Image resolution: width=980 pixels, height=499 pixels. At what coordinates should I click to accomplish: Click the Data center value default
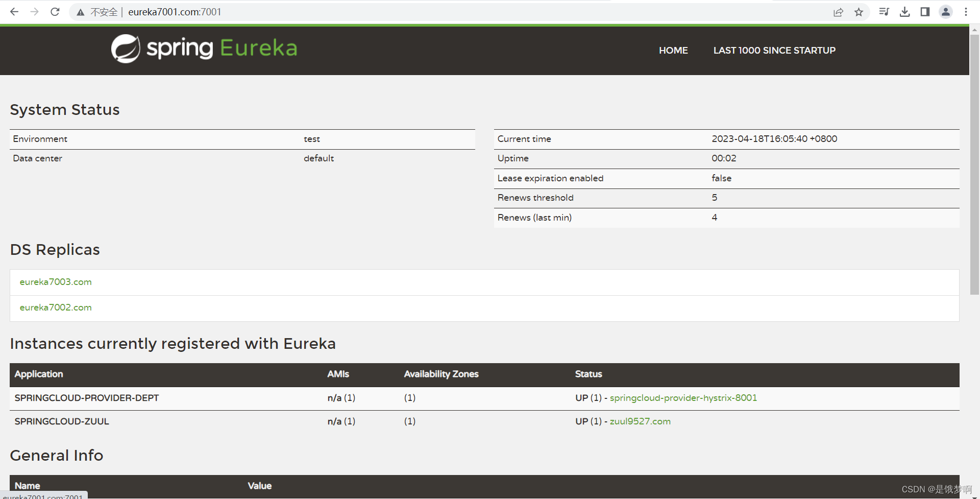point(318,158)
